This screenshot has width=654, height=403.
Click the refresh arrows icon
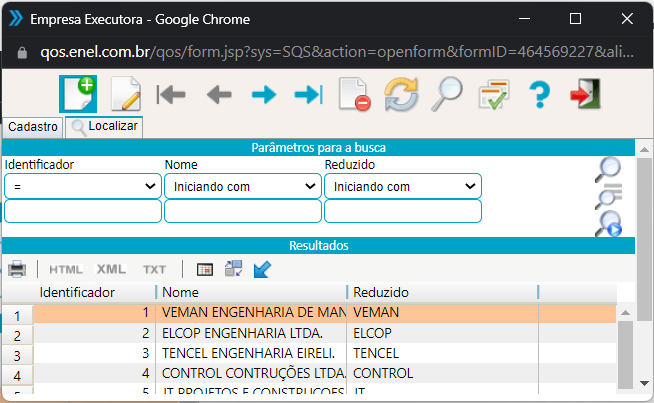pyautogui.click(x=401, y=95)
